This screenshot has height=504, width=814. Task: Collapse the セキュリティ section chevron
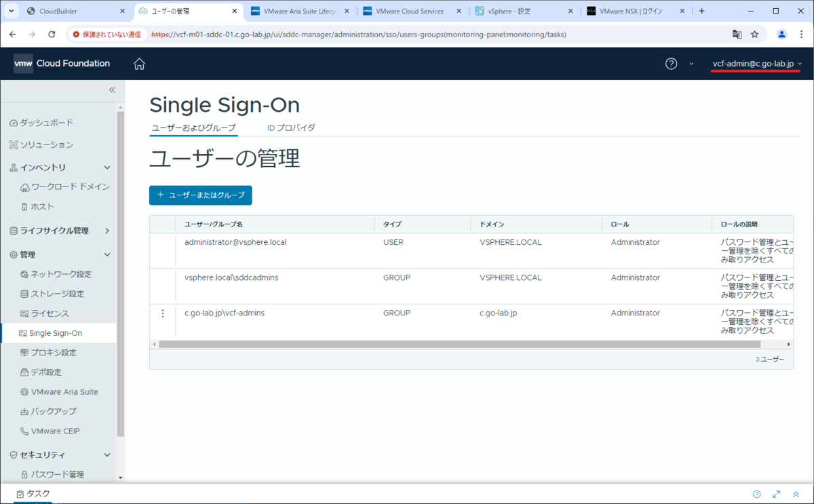pos(106,455)
